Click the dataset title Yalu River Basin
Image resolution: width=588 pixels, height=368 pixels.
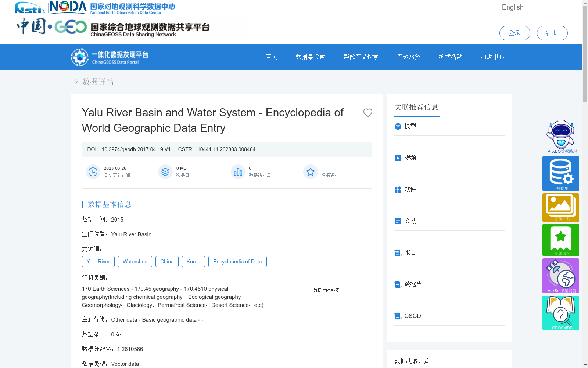coord(212,120)
